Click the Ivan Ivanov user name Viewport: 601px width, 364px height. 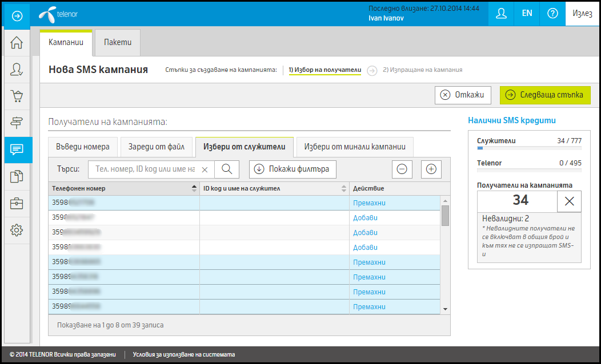pos(386,18)
